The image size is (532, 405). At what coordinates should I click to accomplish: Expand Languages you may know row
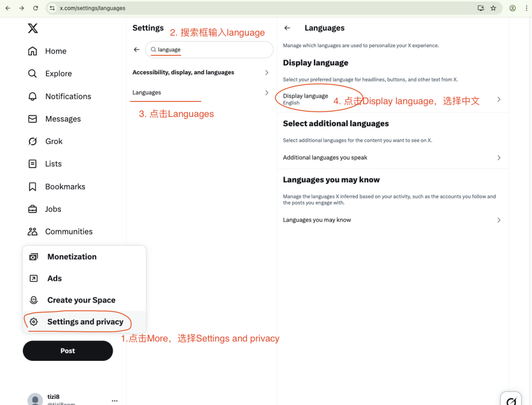(x=393, y=220)
